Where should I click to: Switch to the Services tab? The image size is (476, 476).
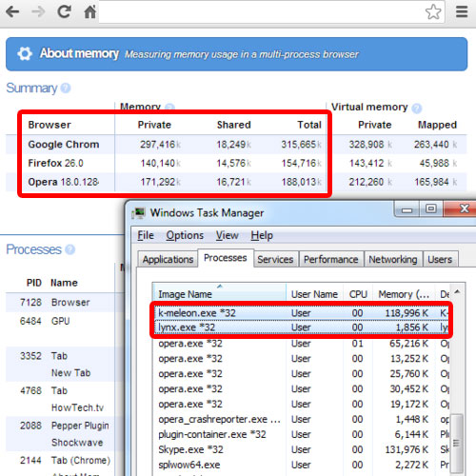click(275, 259)
